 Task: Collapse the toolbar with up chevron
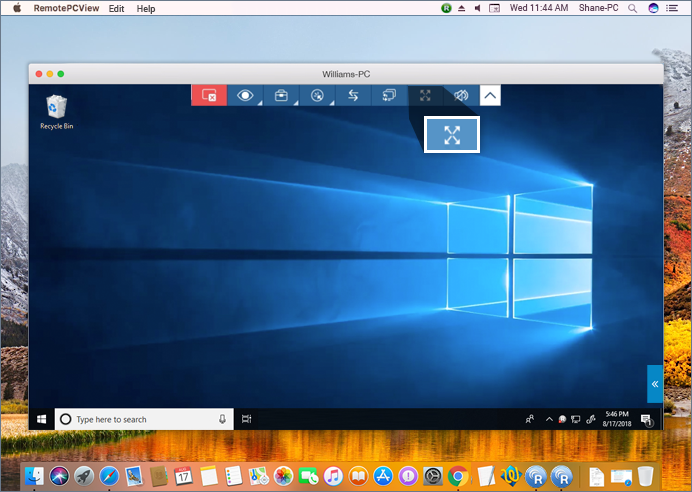(490, 96)
